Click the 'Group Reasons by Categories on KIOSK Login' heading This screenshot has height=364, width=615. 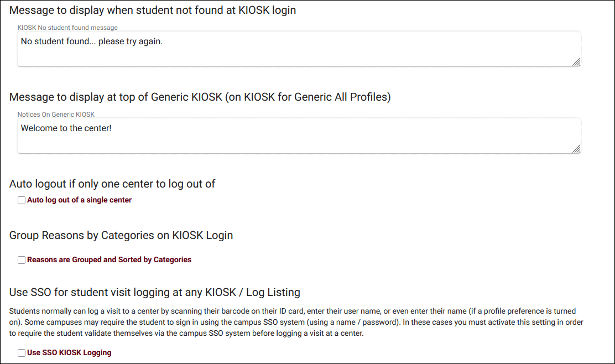(x=121, y=236)
